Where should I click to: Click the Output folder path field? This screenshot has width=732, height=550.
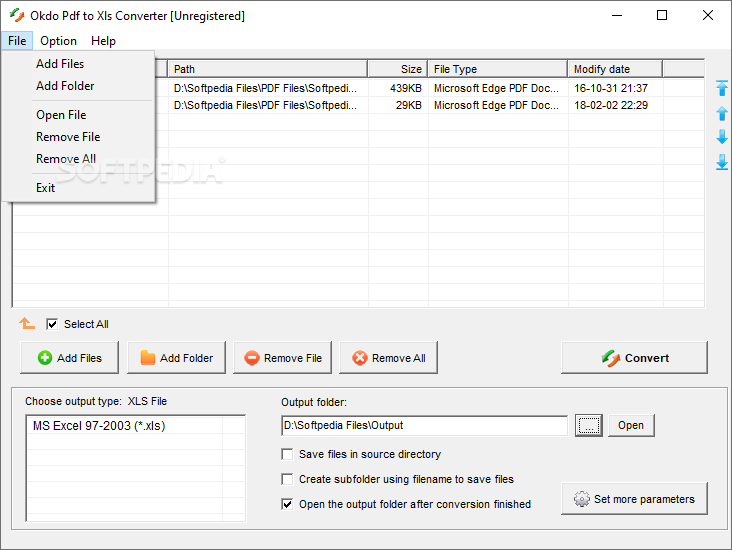pos(424,425)
